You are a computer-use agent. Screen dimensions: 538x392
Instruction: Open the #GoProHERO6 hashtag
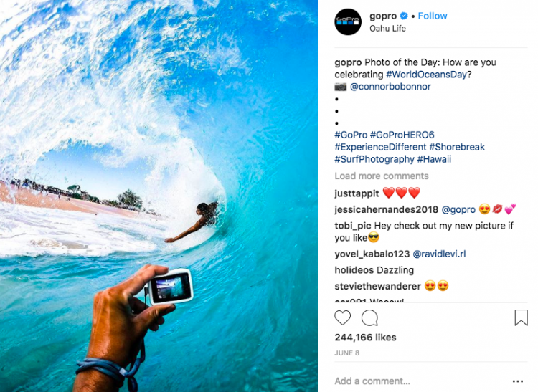[402, 135]
